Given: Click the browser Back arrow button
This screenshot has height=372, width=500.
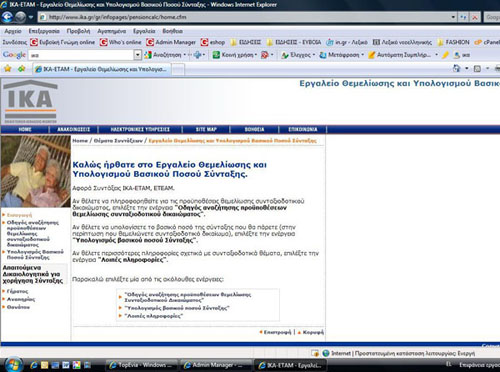Looking at the screenshot, I should pos(7,17).
